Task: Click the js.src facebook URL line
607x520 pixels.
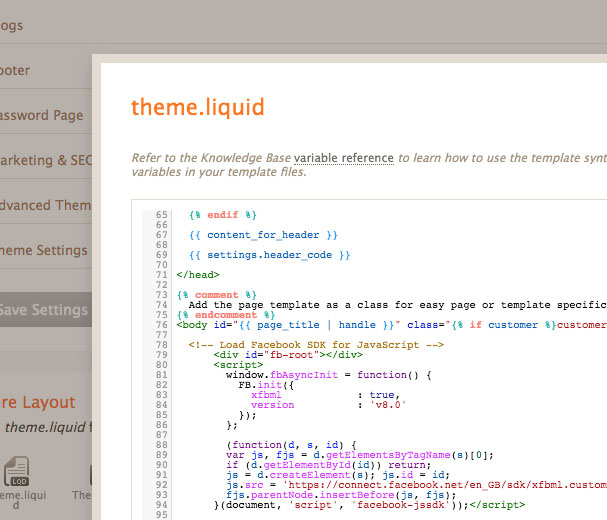Action: (417, 485)
